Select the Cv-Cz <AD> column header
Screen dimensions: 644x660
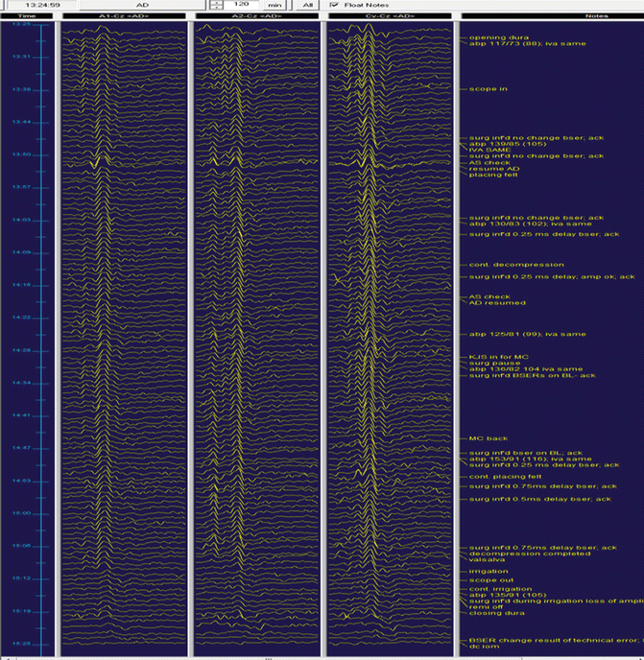pyautogui.click(x=390, y=17)
